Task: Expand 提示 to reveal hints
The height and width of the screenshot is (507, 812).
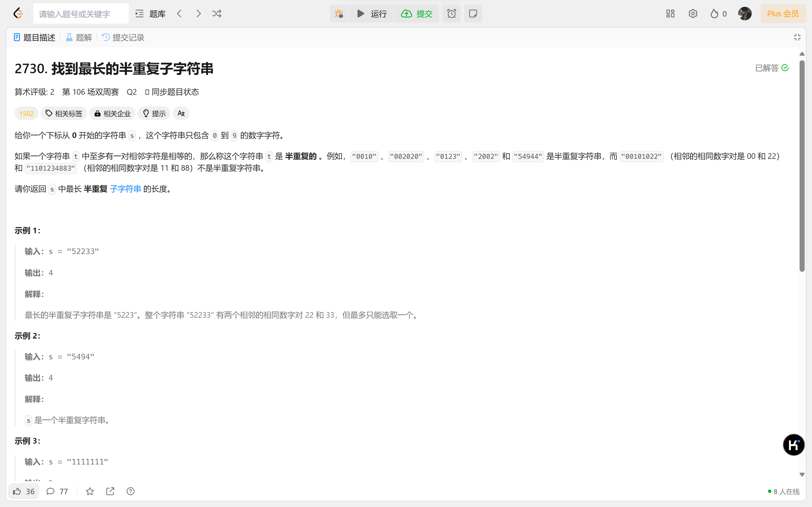Action: 154,113
